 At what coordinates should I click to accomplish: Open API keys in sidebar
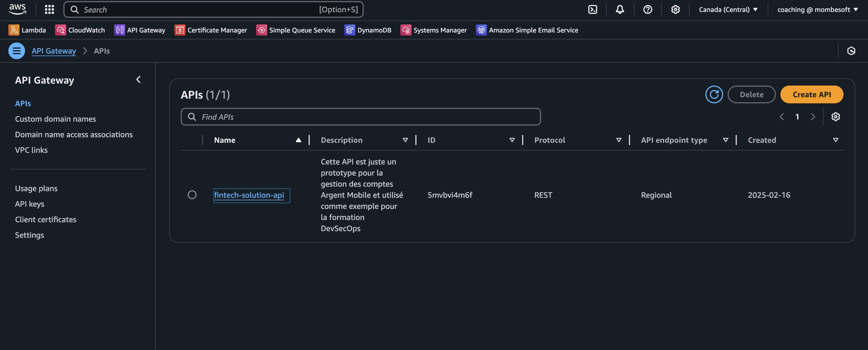click(x=29, y=204)
